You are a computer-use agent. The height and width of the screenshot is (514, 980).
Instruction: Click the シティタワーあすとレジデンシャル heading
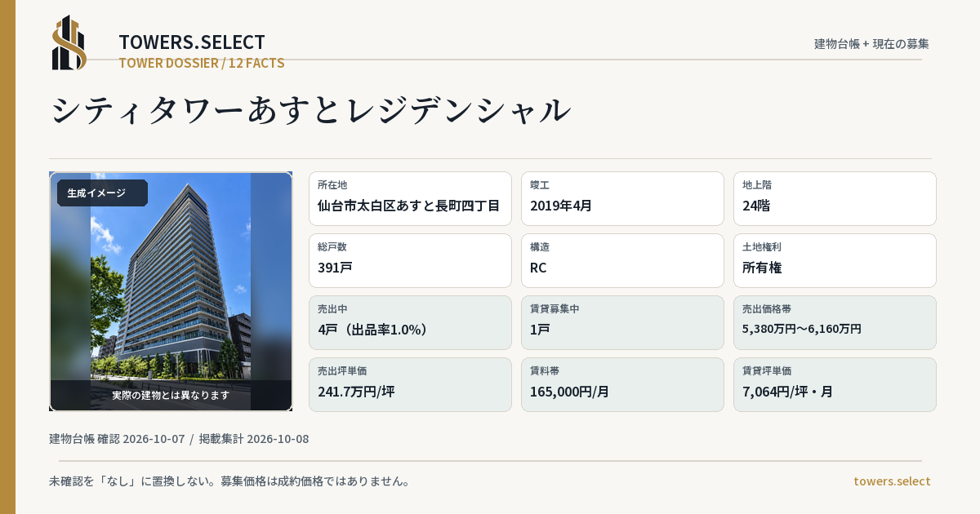[x=310, y=110]
